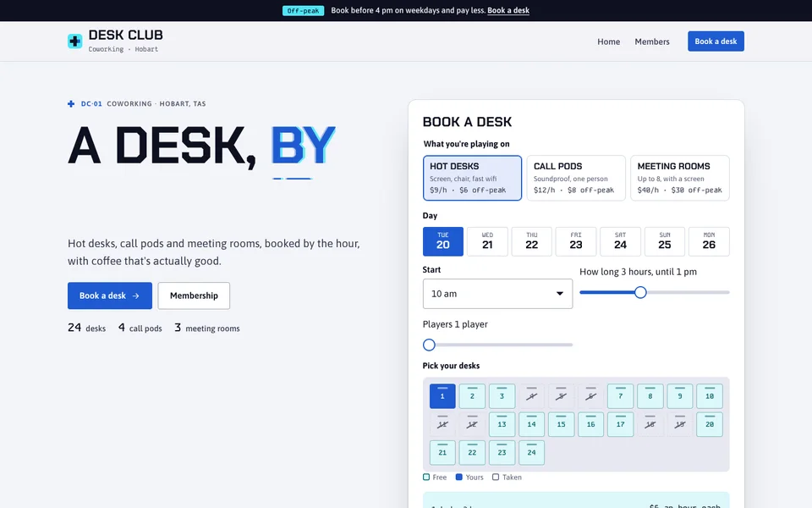Screen dimensions: 812x508
Task: Click the taken desk 4
Action: pyautogui.click(x=531, y=396)
